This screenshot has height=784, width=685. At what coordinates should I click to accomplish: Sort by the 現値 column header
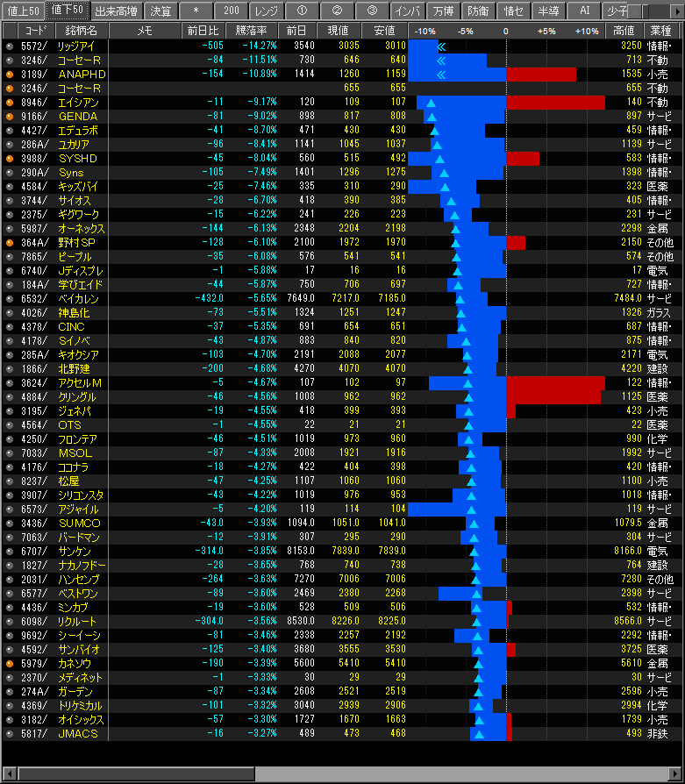[x=338, y=31]
